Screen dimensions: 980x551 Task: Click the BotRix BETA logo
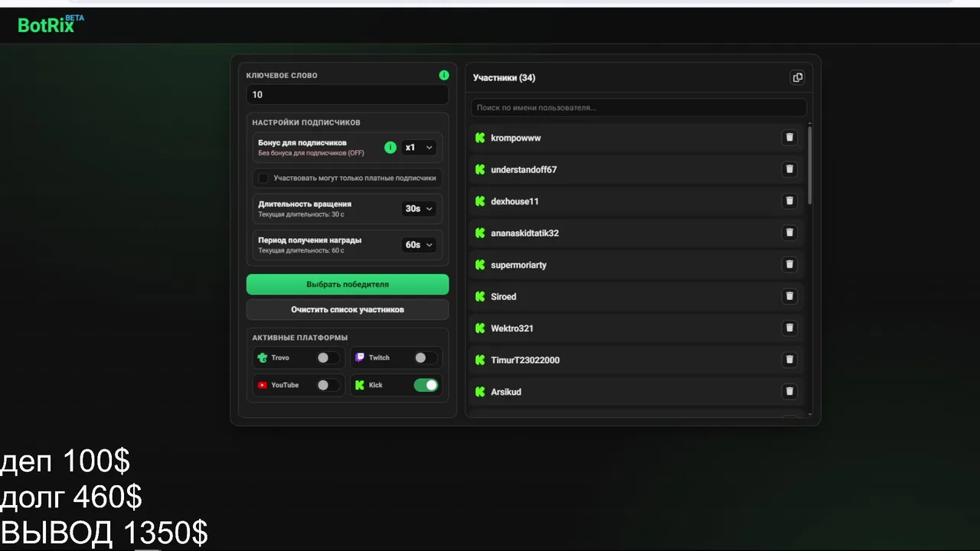(x=51, y=24)
